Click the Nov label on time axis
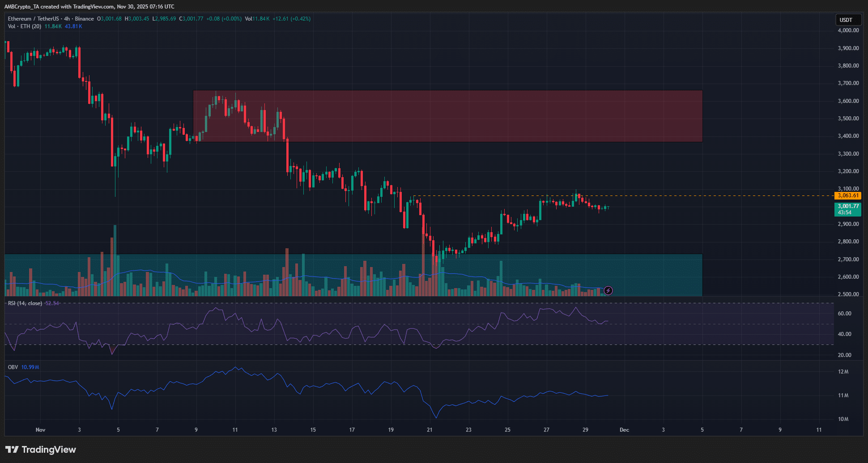 40,430
